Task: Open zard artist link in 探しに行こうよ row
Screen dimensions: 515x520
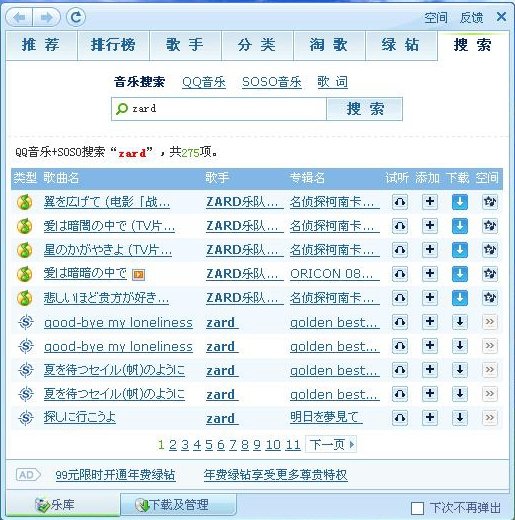Action: (x=222, y=418)
